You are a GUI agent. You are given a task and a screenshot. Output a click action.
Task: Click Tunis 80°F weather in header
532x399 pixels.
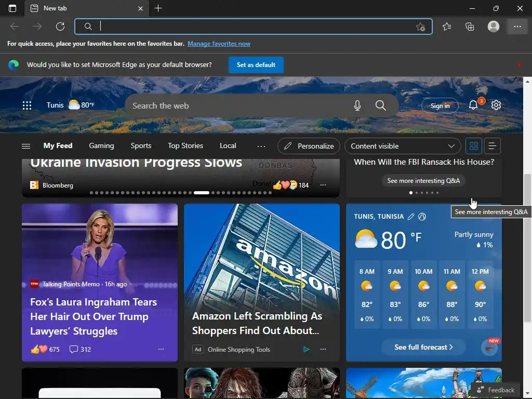point(70,105)
